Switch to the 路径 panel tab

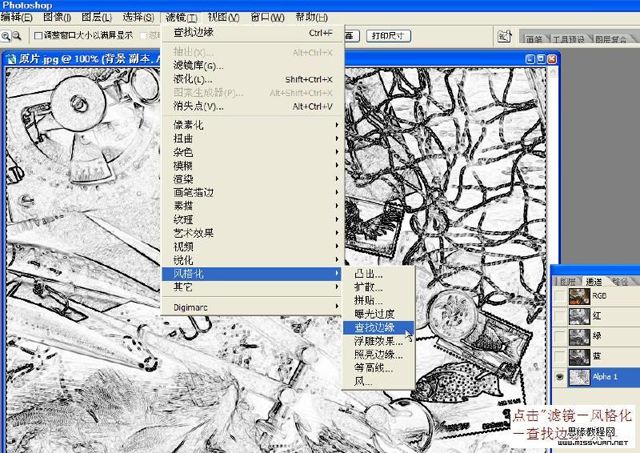[x=620, y=282]
